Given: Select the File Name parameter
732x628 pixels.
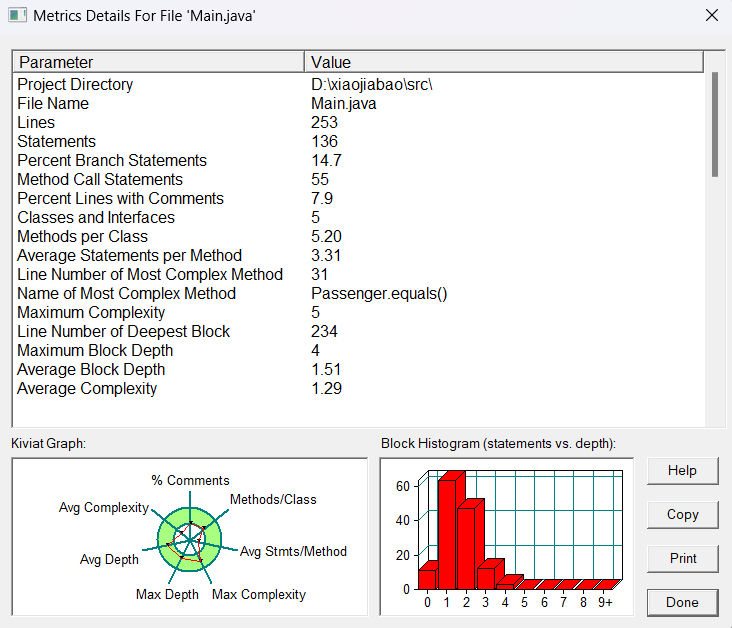Looking at the screenshot, I should (x=53, y=104).
